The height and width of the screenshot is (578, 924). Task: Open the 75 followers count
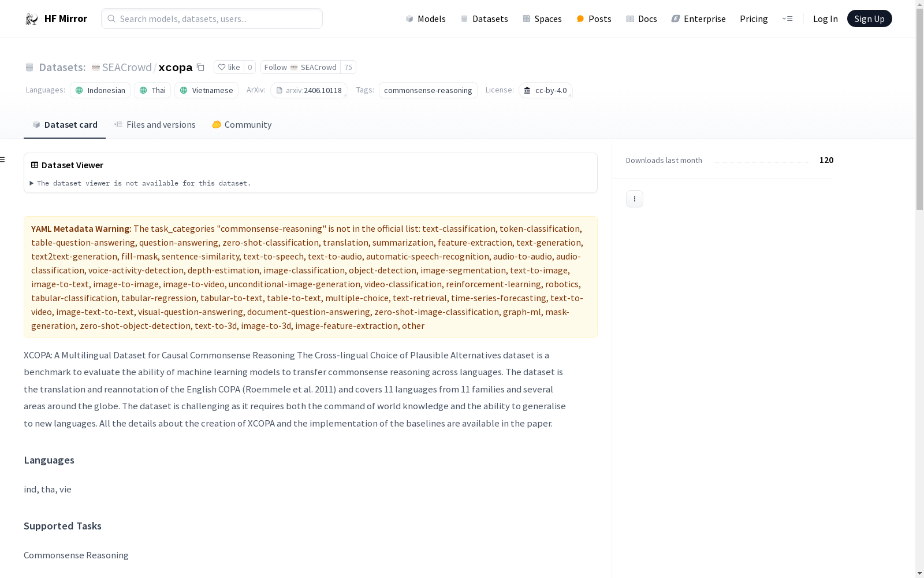pos(348,67)
